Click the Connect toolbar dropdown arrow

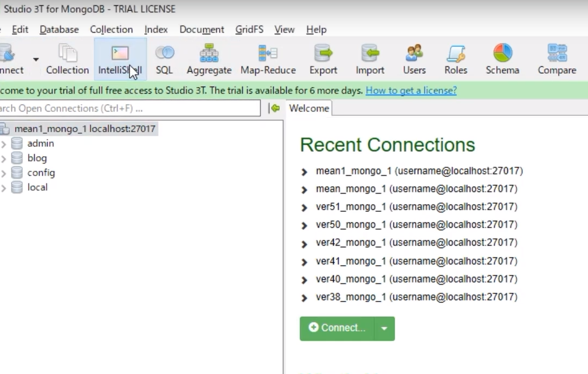click(36, 59)
